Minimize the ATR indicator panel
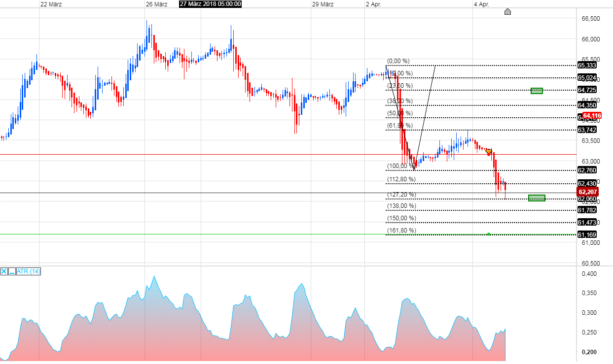The width and height of the screenshot is (613, 364). 12,271
